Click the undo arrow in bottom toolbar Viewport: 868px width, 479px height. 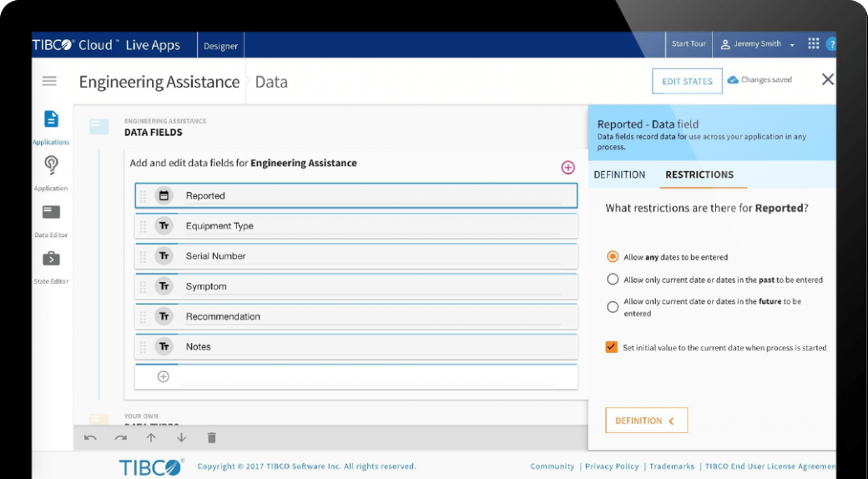pyautogui.click(x=90, y=438)
